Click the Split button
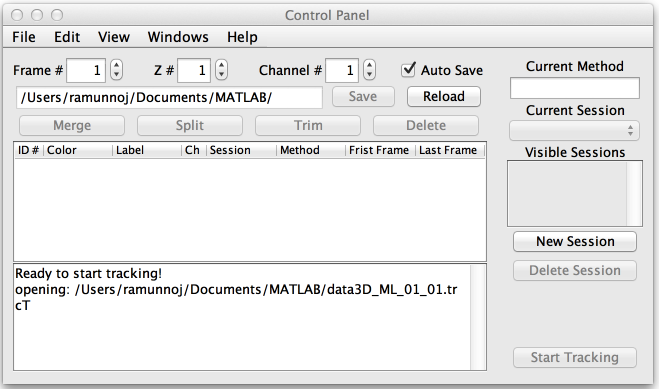The height and width of the screenshot is (389, 659). click(x=190, y=126)
